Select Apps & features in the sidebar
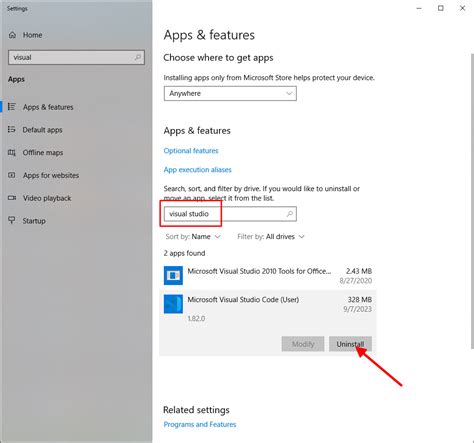 pos(48,107)
